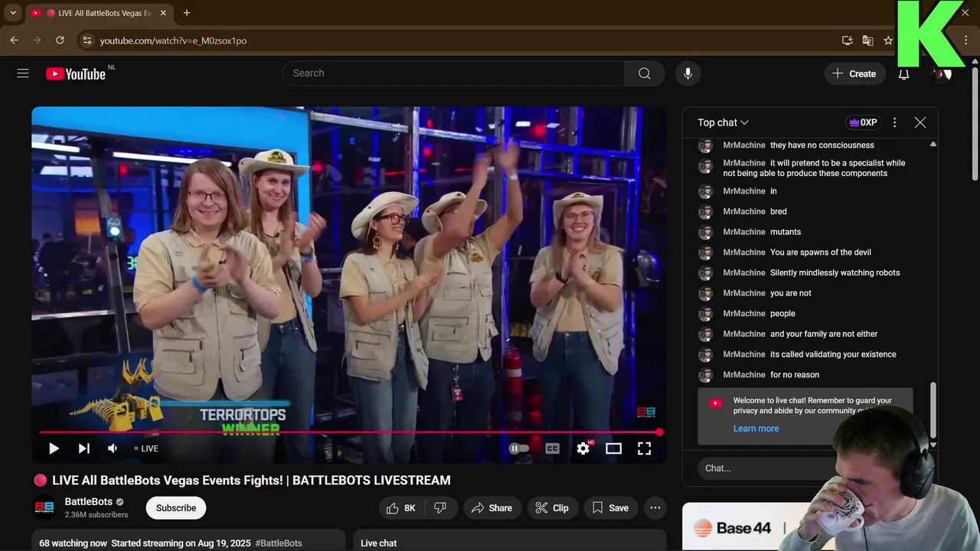
Task: Go back with browser back arrow
Action: (14, 40)
